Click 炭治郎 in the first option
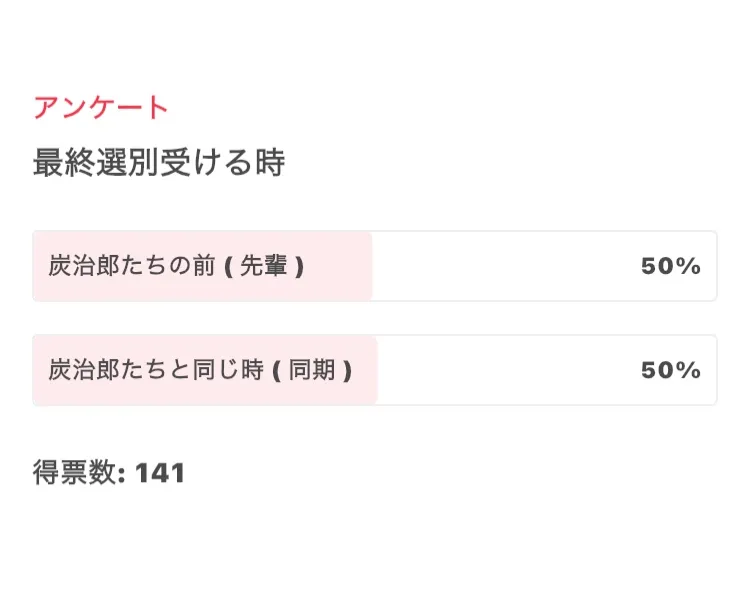Screen dimensions: 750x593 click(84, 265)
